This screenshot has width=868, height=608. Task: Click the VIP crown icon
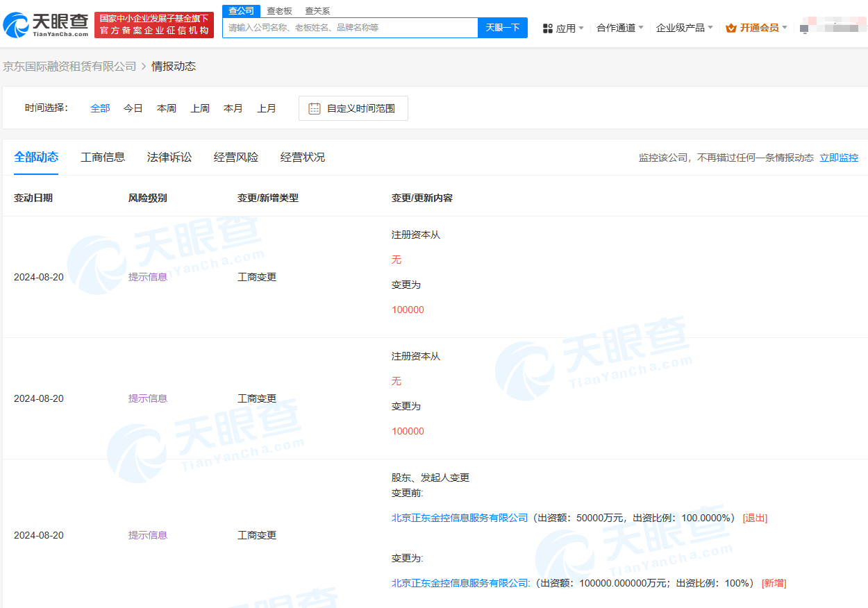click(731, 28)
